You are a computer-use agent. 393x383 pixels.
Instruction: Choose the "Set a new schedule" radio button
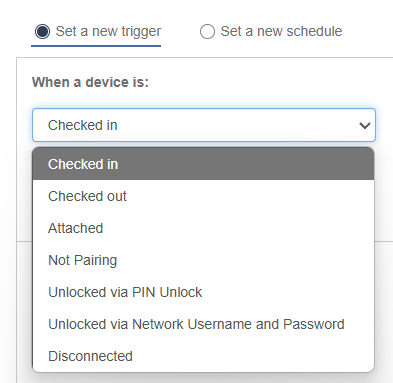207,32
